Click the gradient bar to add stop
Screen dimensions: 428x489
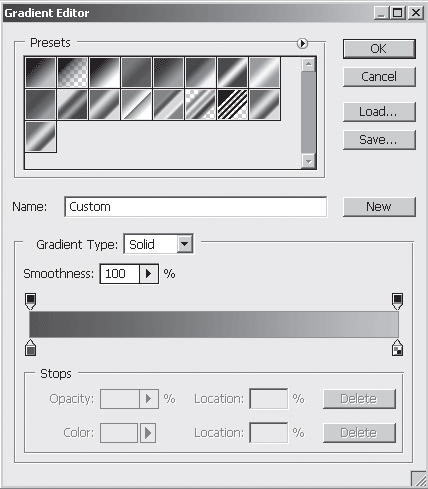click(214, 324)
